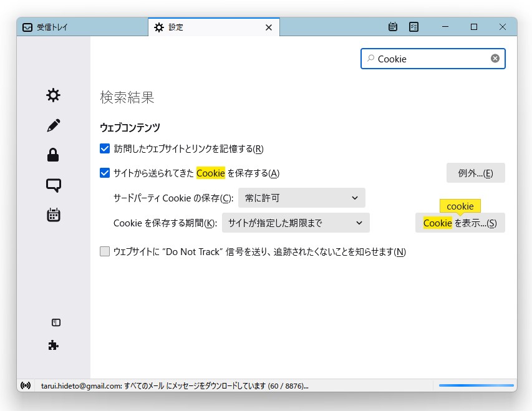Open Privacy settings via the lock icon
This screenshot has width=532, height=411.
tap(53, 155)
